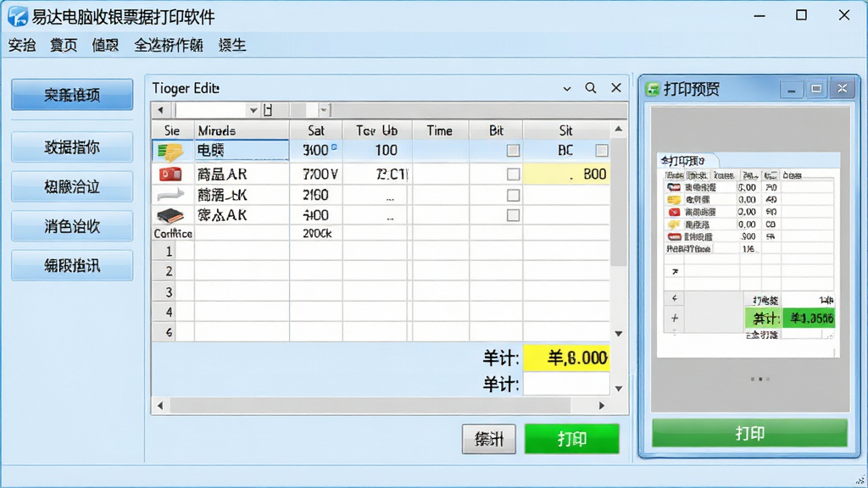Open the toolbar combo box dropdown arrow

click(x=253, y=110)
